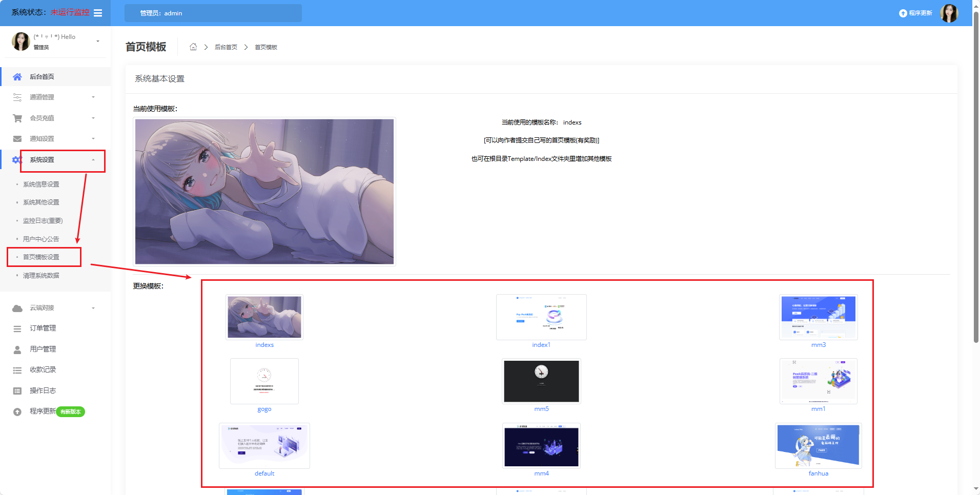Click the gogo template thumbnail

(264, 381)
